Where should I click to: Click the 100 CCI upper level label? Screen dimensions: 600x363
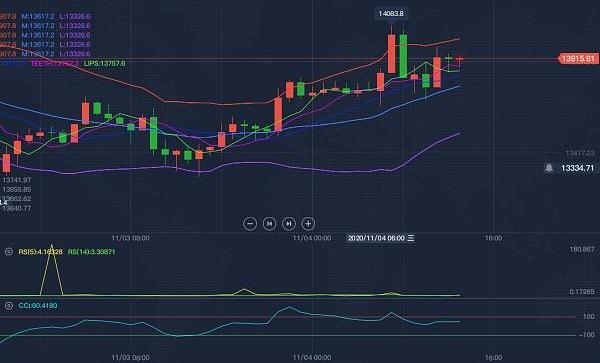pyautogui.click(x=589, y=317)
